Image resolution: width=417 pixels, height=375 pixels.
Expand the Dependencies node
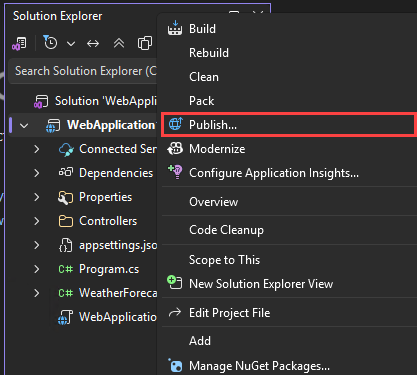point(37,173)
